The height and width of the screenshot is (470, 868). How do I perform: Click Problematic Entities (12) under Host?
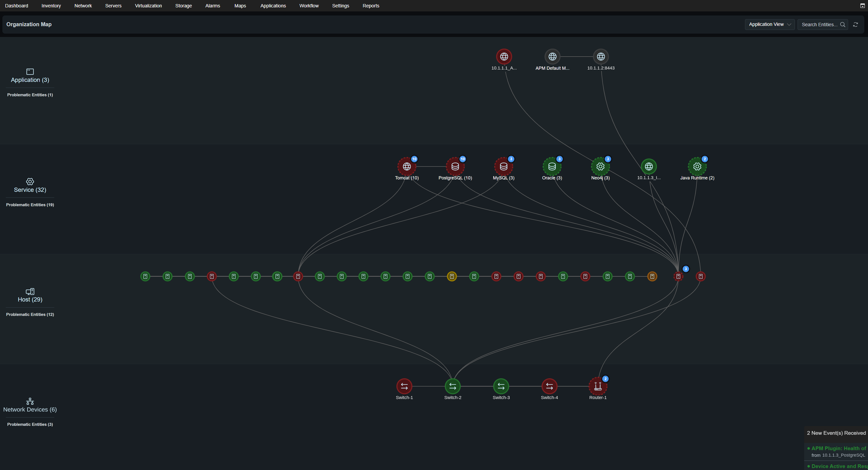coord(30,314)
